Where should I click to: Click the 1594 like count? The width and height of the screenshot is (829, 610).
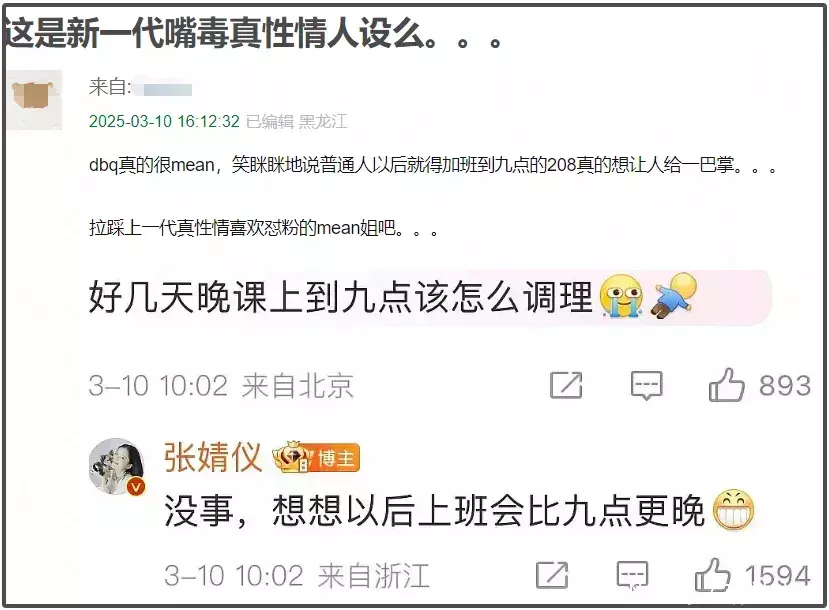coord(777,576)
